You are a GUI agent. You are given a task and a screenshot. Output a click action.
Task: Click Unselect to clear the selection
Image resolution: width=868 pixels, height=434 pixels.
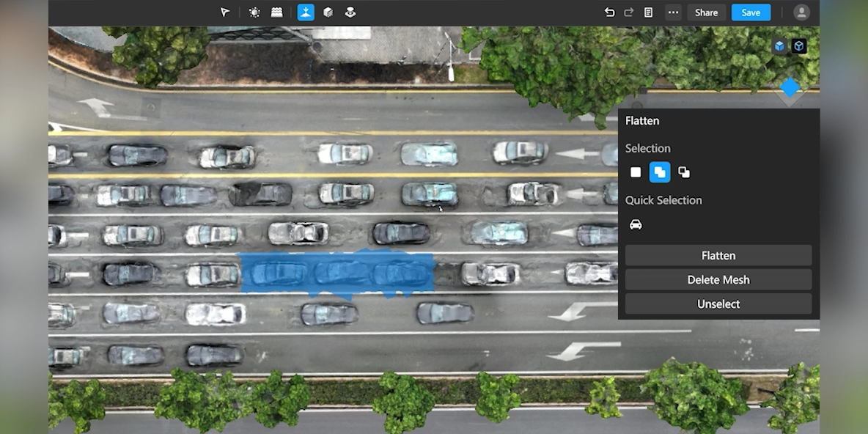coord(718,304)
